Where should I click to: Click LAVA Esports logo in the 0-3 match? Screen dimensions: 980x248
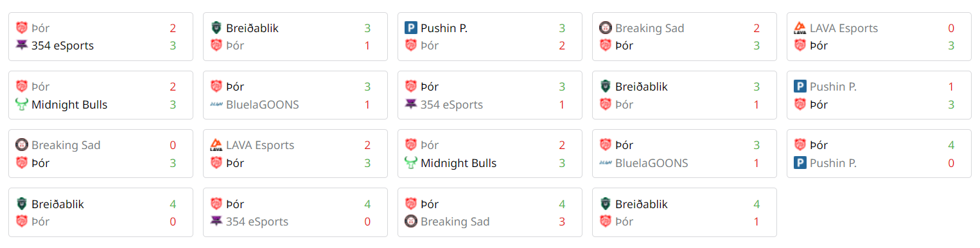point(800,28)
